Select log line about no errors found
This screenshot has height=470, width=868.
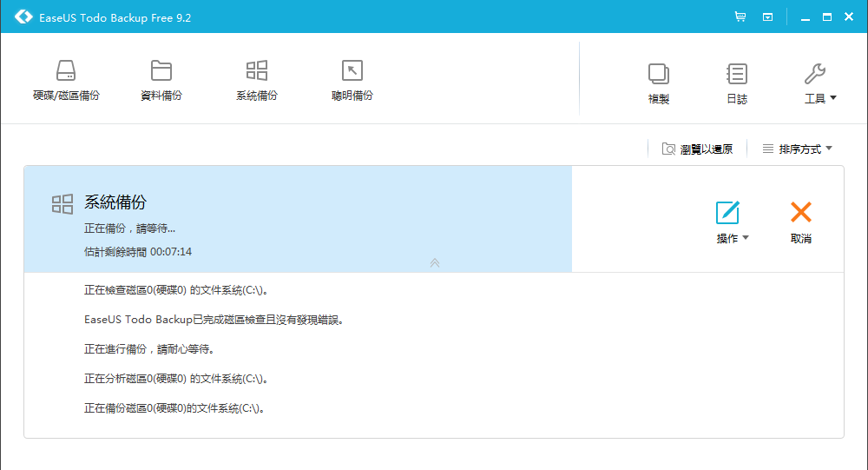pos(214,320)
